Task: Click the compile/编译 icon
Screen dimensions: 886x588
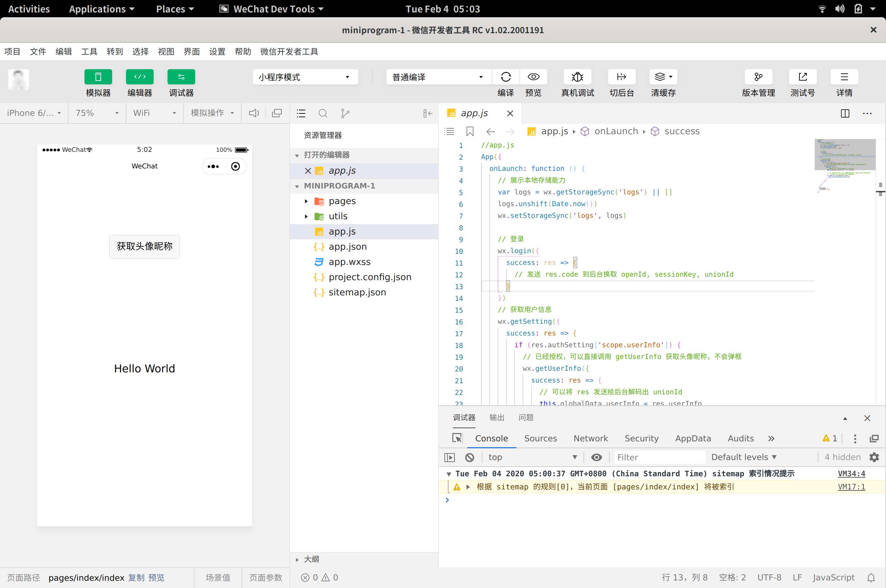Action: (505, 77)
